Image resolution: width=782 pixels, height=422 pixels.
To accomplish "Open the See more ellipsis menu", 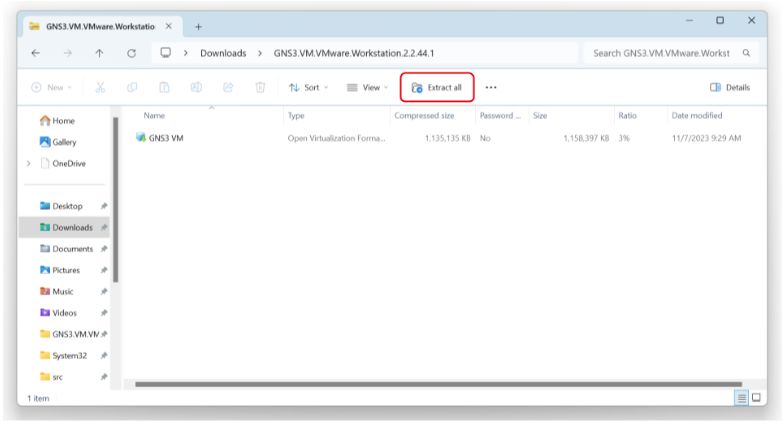I will (x=491, y=87).
